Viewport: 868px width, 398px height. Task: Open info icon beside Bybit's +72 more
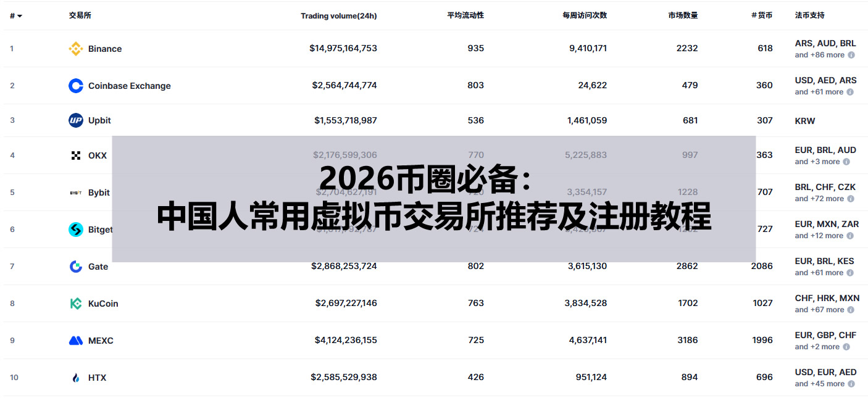point(851,199)
